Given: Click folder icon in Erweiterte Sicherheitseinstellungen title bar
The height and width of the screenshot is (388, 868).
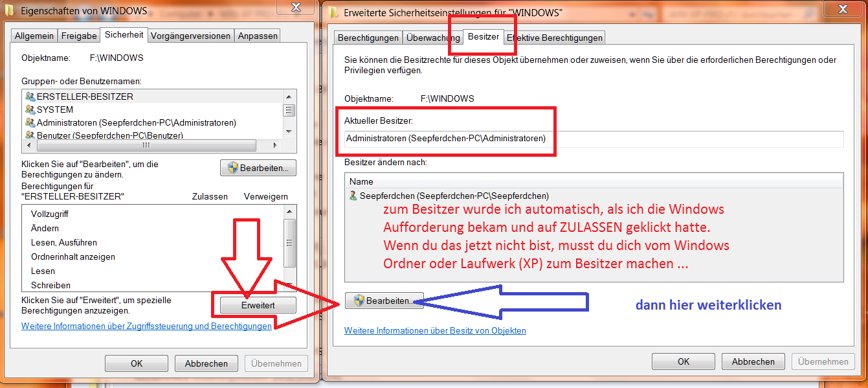Looking at the screenshot, I should [333, 12].
